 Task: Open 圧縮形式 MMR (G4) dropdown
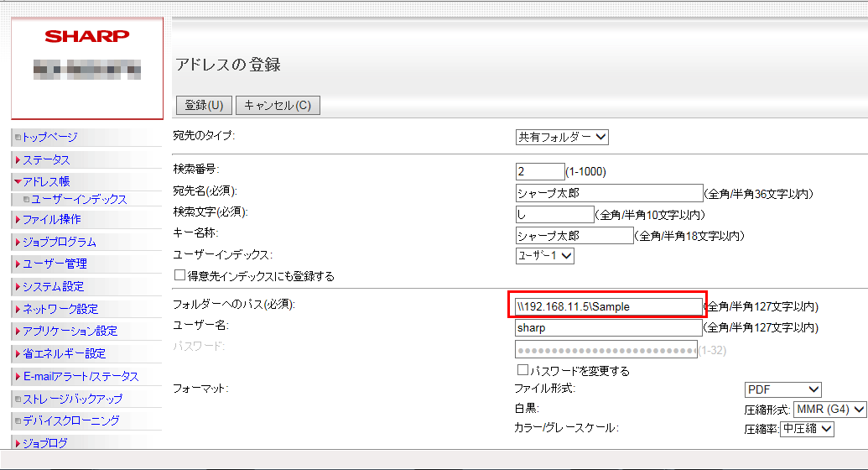tap(829, 410)
